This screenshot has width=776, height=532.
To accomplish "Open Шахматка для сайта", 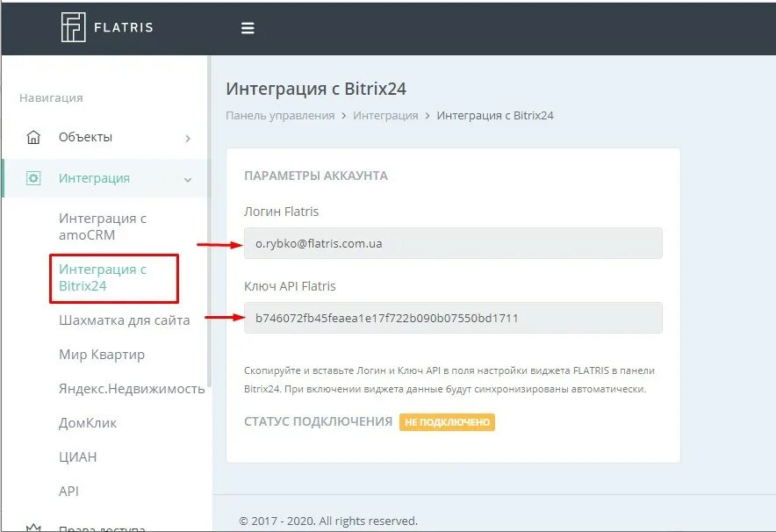I will [125, 320].
